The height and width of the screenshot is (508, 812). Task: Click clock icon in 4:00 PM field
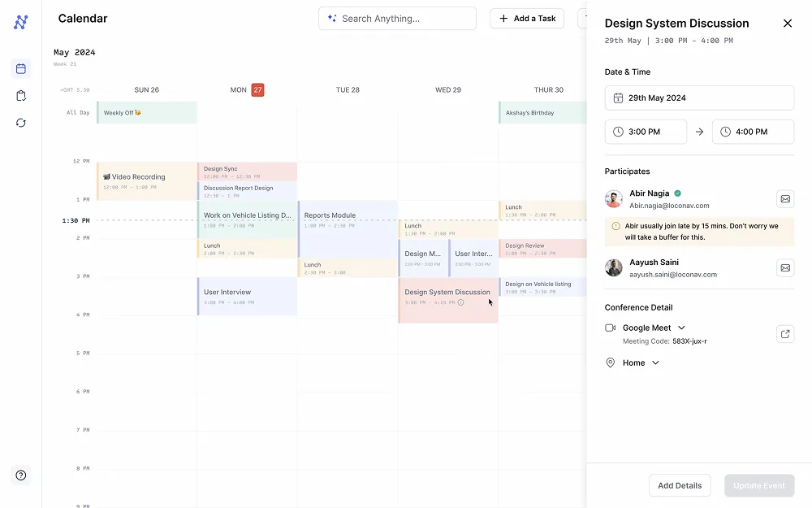tap(725, 132)
